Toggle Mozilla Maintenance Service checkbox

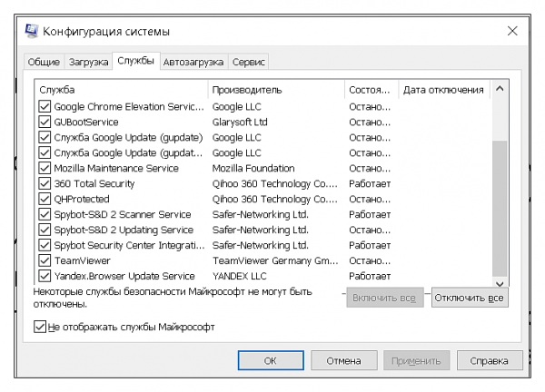click(45, 168)
